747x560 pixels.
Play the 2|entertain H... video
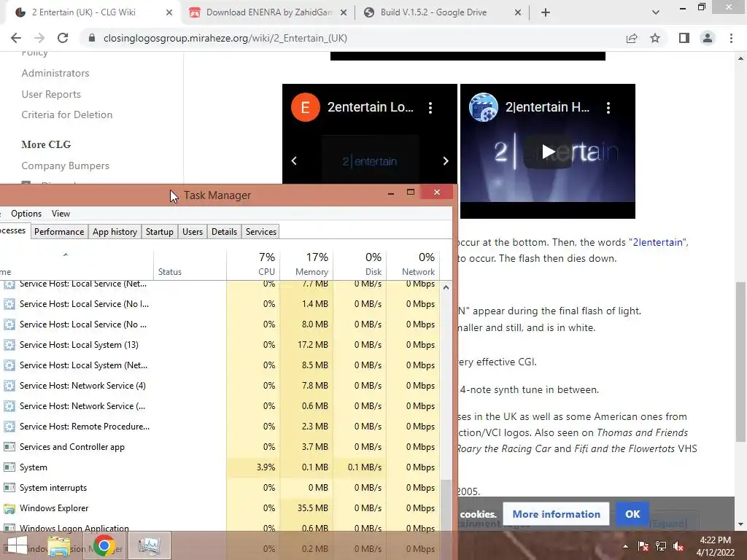[548, 152]
